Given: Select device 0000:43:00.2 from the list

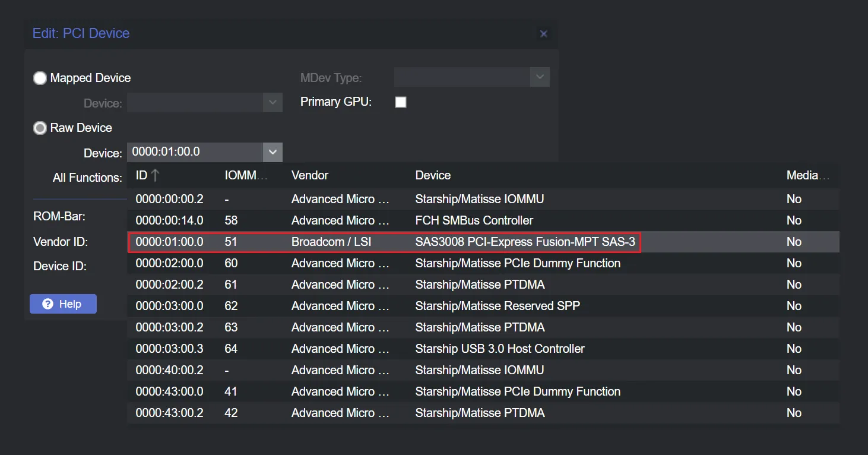Looking at the screenshot, I should [x=169, y=413].
